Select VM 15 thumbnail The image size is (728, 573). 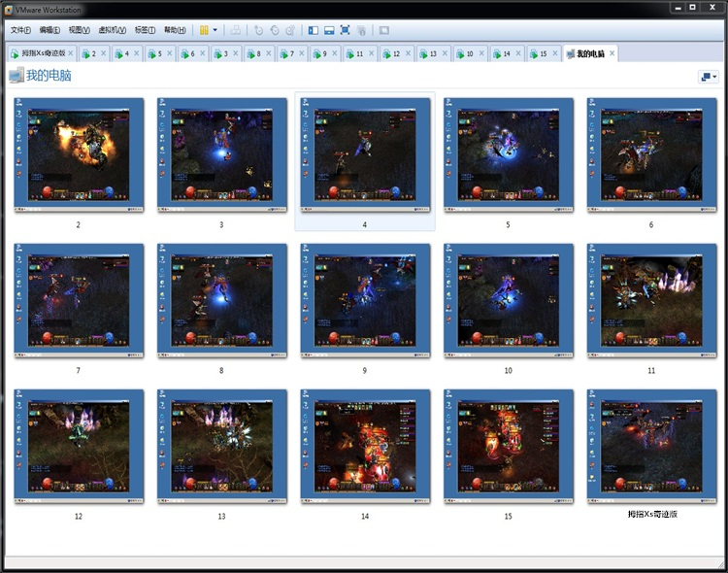pos(509,447)
